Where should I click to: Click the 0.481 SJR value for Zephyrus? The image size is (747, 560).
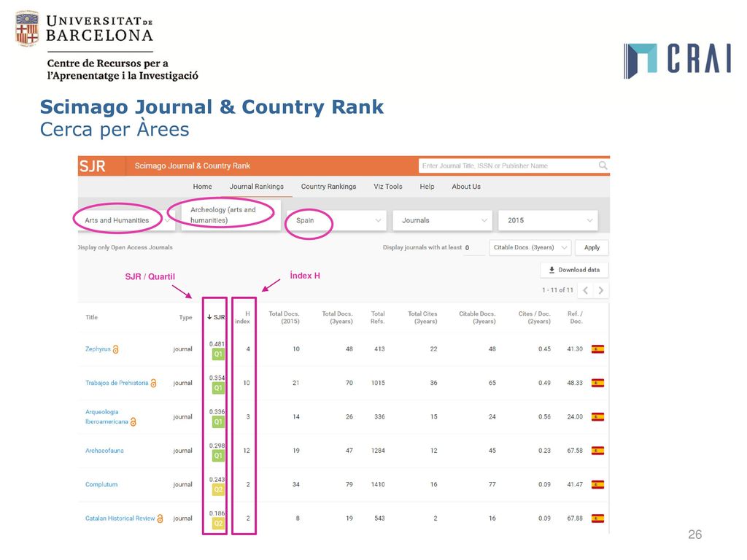click(217, 344)
